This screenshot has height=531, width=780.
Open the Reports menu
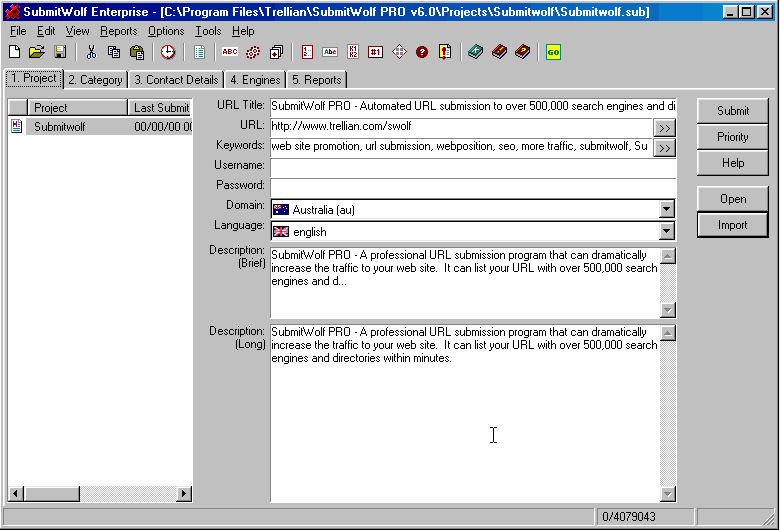pos(118,31)
